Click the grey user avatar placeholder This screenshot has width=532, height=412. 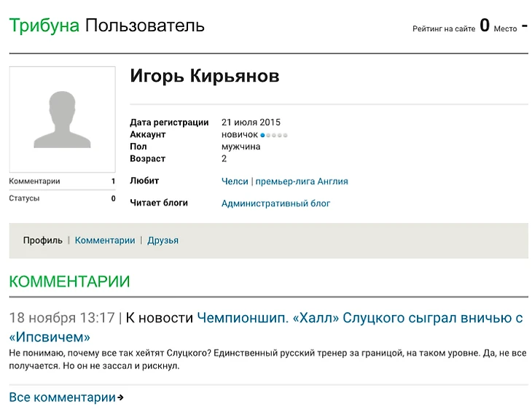(62, 119)
